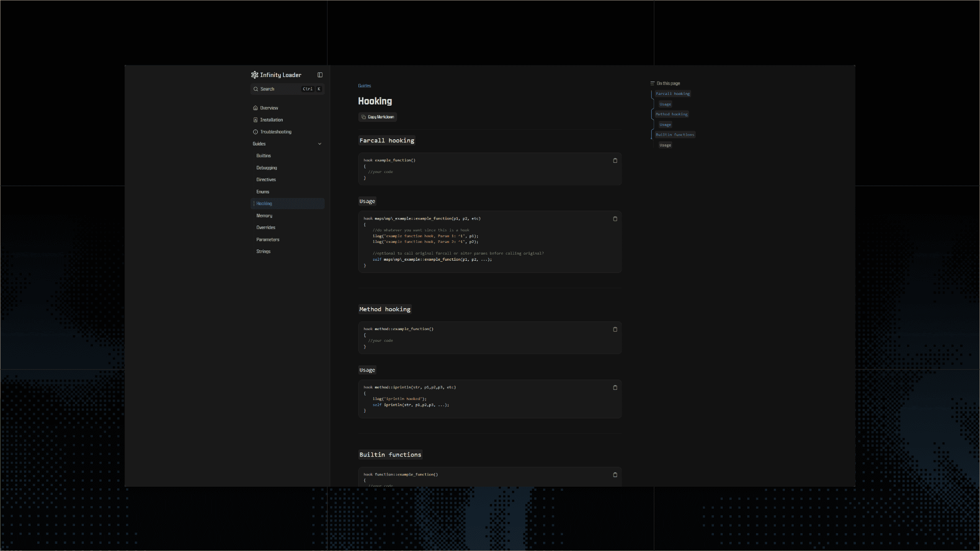980x551 pixels.
Task: Copy the hook function::example_function code block
Action: pyautogui.click(x=615, y=475)
